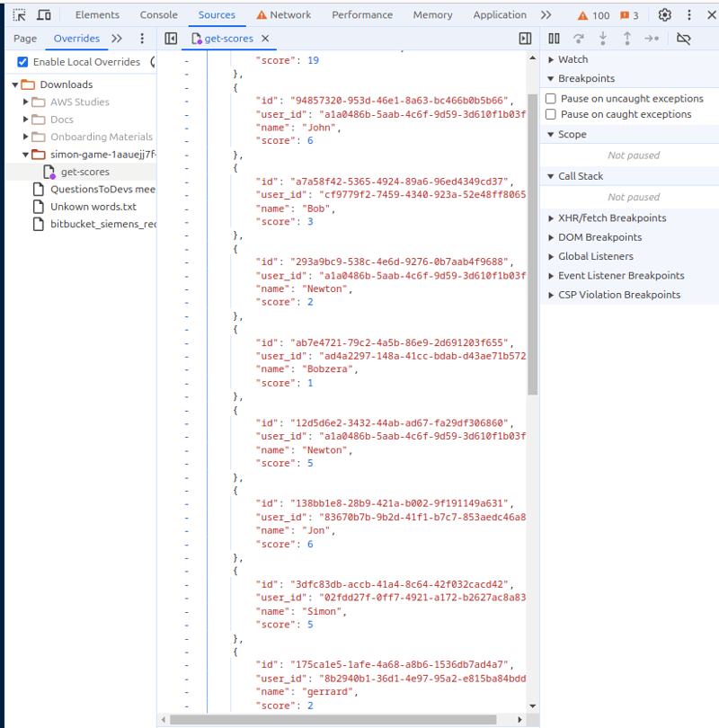Image resolution: width=719 pixels, height=728 pixels.
Task: Expand the Docs folder
Action: 25,120
